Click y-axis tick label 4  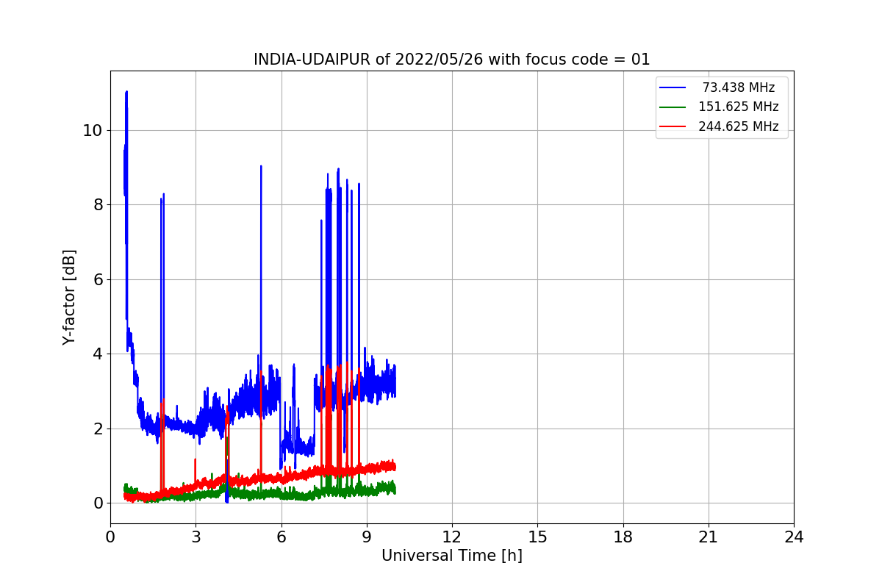tap(98, 354)
